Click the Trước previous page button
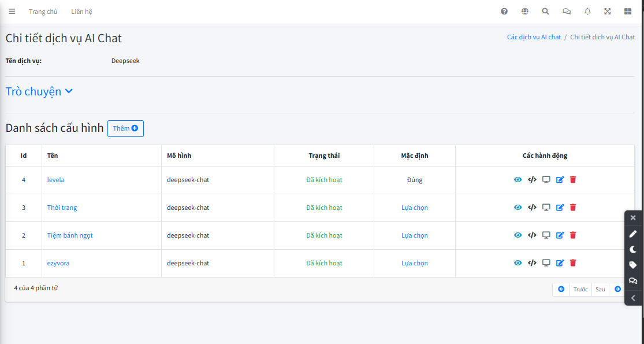The image size is (644, 344). 580,289
